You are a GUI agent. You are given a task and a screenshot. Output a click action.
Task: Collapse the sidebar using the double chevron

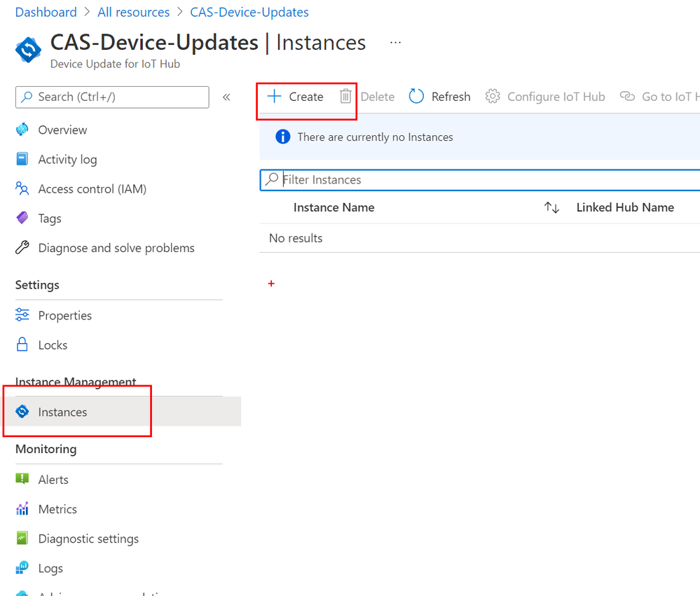click(226, 97)
